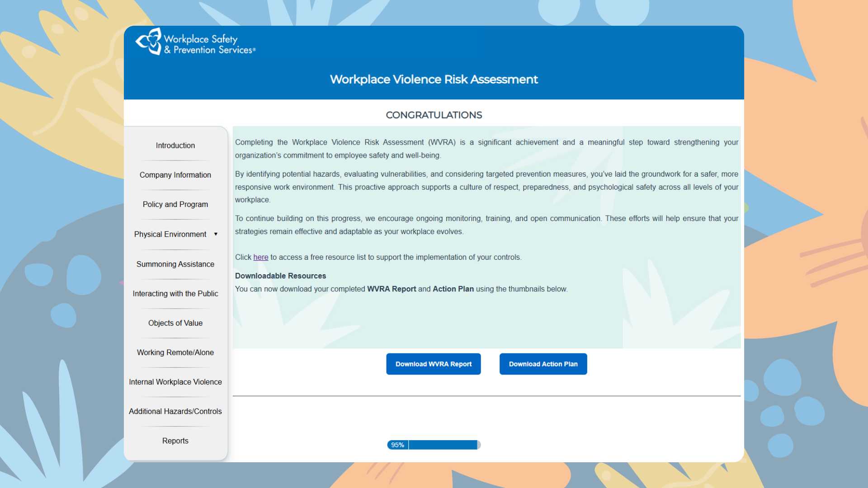Select the Downloadable Resources text area
This screenshot has height=488, width=868.
click(280, 276)
